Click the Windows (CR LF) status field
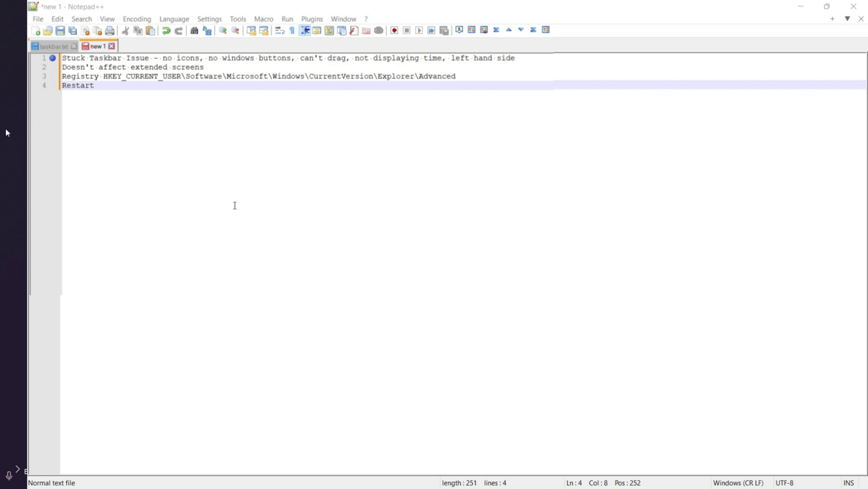Screen dimensions: 868x489 (x=738, y=483)
